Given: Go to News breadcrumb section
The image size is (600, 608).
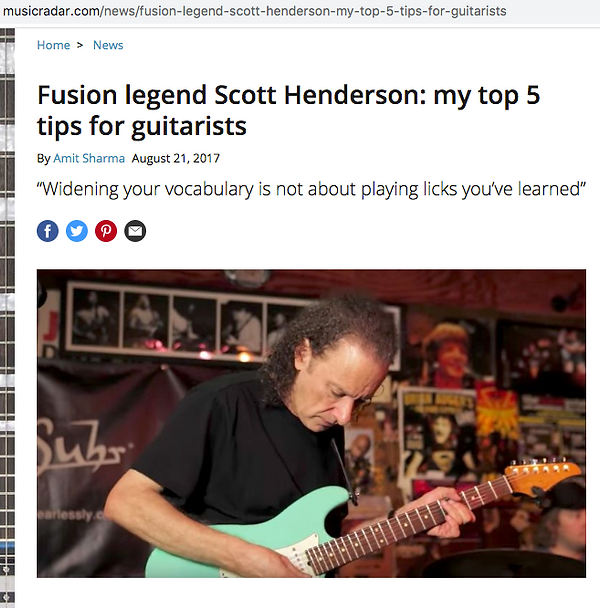Looking at the screenshot, I should pyautogui.click(x=108, y=45).
